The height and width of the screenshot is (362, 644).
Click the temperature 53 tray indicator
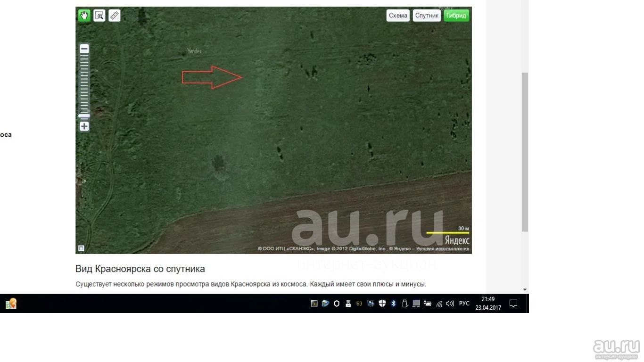tap(359, 304)
